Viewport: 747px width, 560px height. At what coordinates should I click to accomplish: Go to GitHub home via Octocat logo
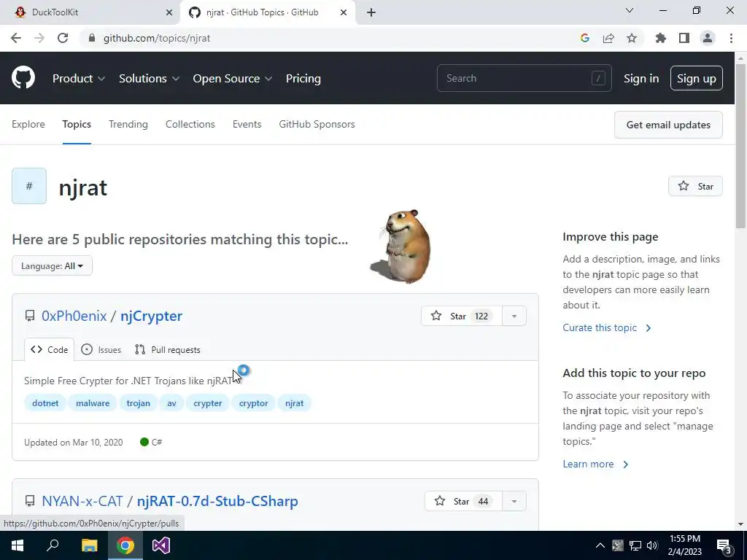pyautogui.click(x=23, y=78)
